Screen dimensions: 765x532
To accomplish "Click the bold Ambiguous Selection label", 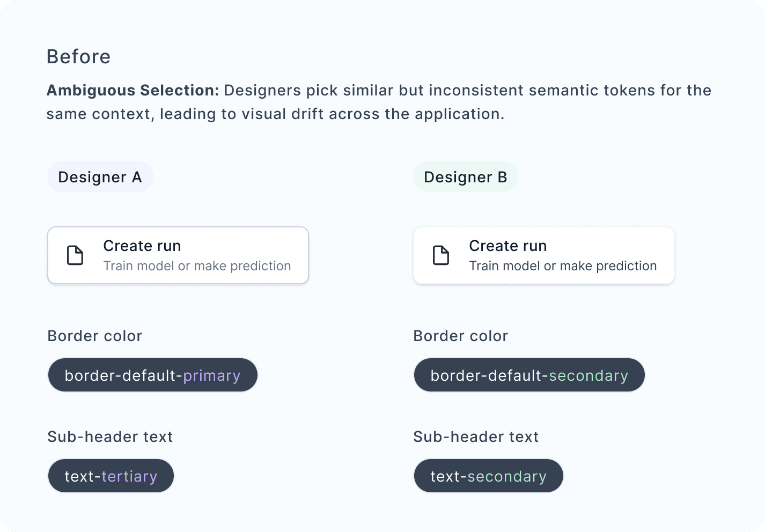I will pyautogui.click(x=133, y=90).
